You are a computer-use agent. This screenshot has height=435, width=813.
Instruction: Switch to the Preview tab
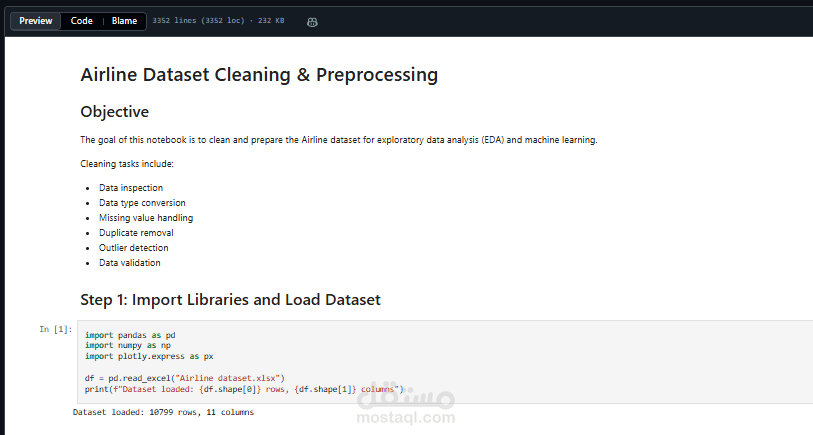pyautogui.click(x=35, y=21)
